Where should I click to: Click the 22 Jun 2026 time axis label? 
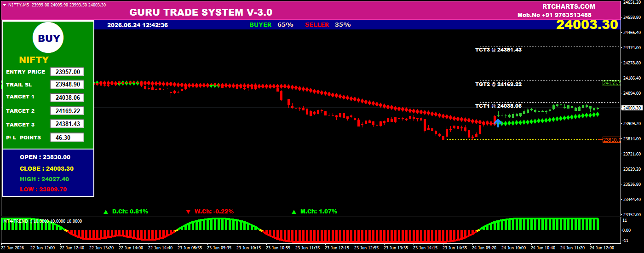pos(13,248)
